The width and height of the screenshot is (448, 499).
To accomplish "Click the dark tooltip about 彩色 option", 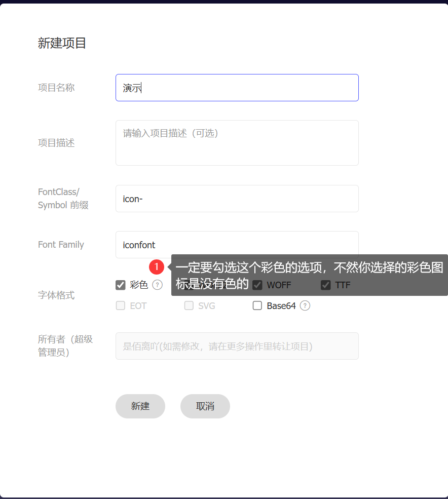I will (x=309, y=275).
